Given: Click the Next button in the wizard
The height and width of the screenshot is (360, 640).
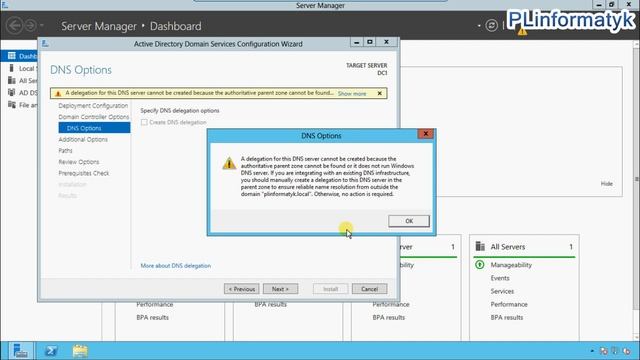Looking at the screenshot, I should (280, 289).
